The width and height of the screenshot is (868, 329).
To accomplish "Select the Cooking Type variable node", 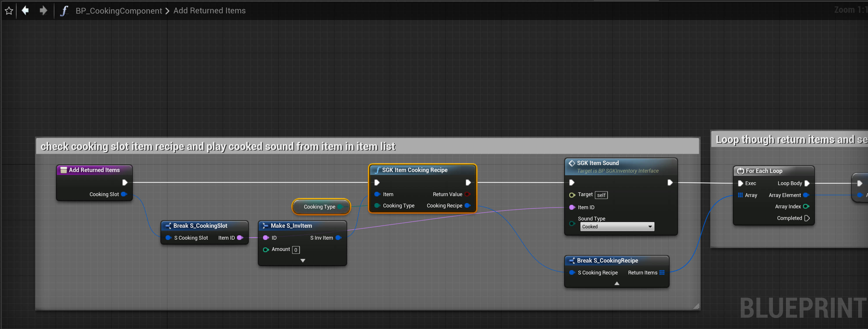I will tap(319, 207).
